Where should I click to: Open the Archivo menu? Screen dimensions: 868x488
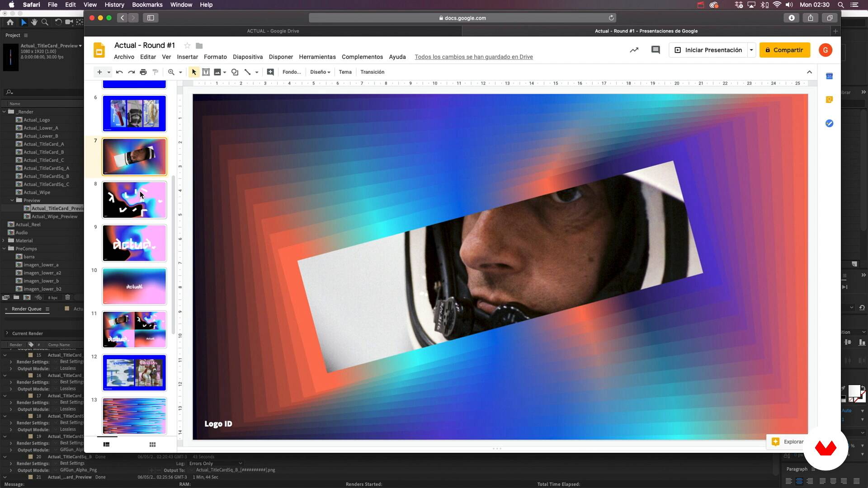point(124,57)
